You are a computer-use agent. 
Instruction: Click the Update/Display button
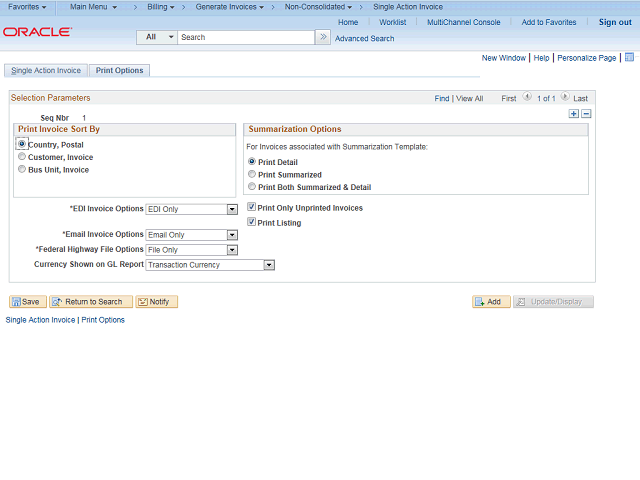553,302
